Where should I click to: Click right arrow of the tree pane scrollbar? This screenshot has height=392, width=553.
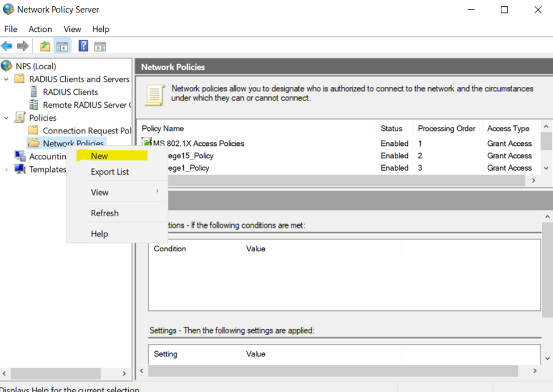click(124, 373)
